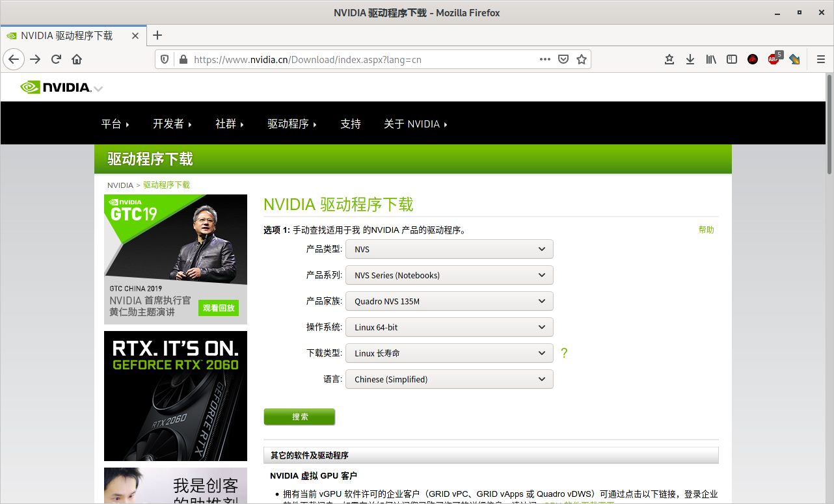
Task: Open the pencil-shaped extension icon
Action: click(x=794, y=59)
